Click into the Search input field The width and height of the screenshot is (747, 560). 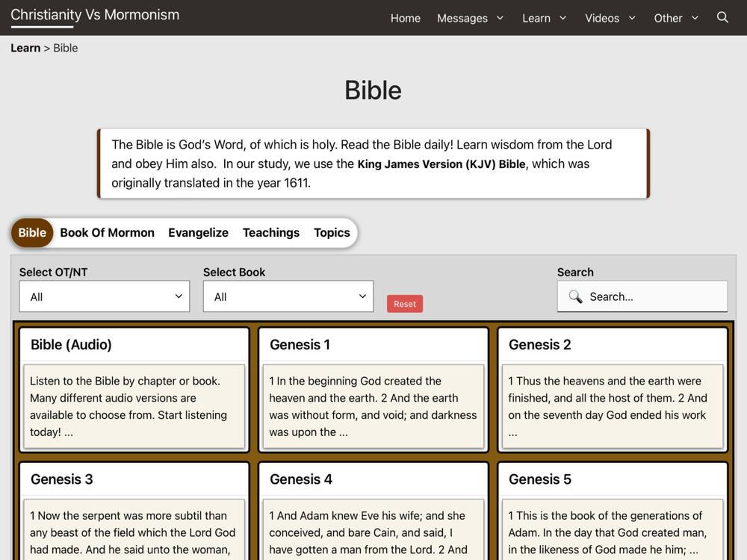tap(642, 296)
